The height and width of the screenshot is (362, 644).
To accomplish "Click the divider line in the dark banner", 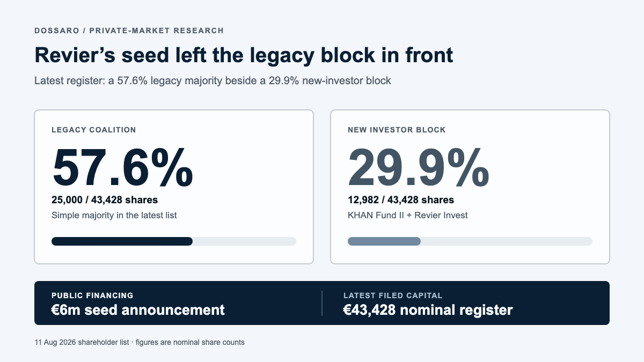I will pos(322,303).
